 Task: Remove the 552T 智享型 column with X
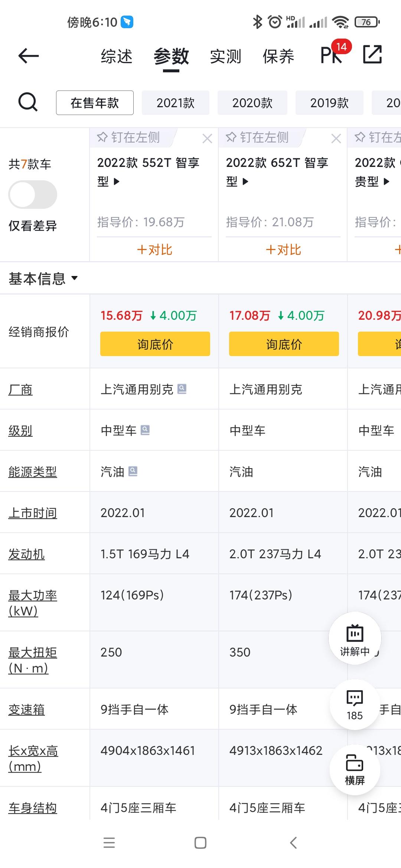207,138
